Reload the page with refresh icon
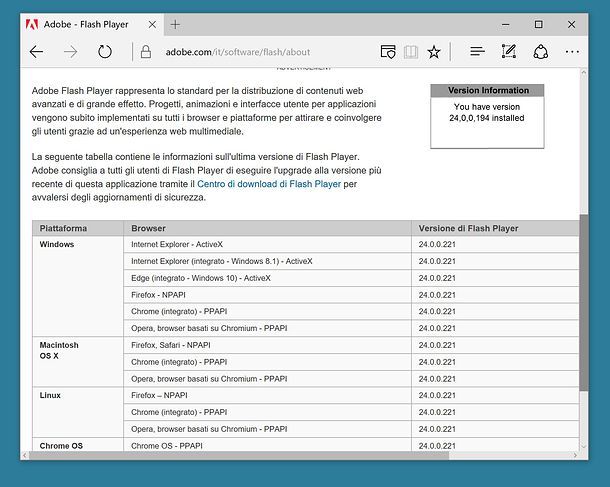 click(x=105, y=52)
